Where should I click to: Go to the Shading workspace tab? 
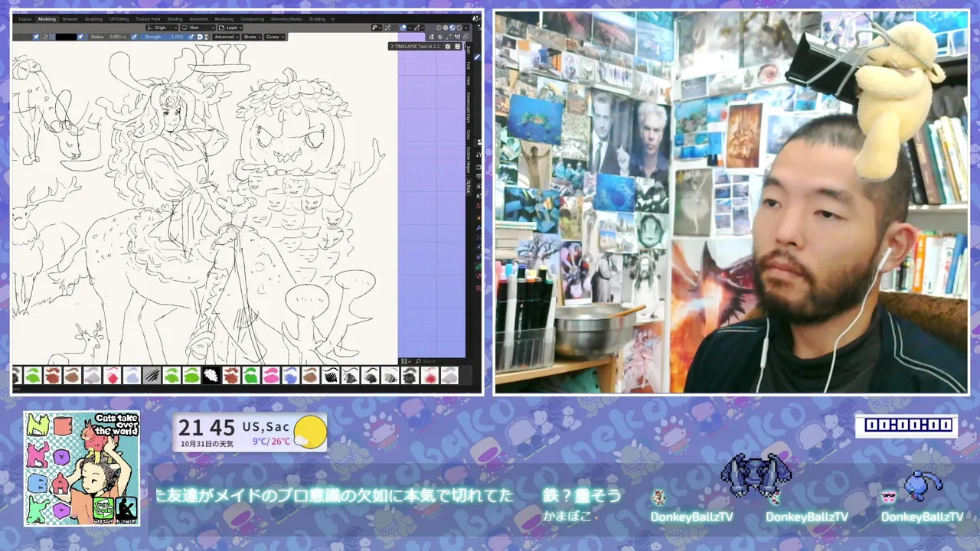click(x=175, y=18)
